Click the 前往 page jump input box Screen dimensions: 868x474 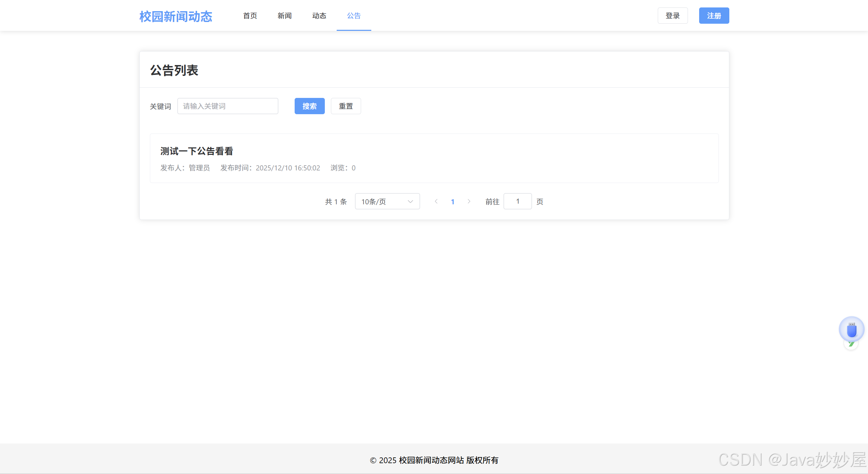pos(517,201)
